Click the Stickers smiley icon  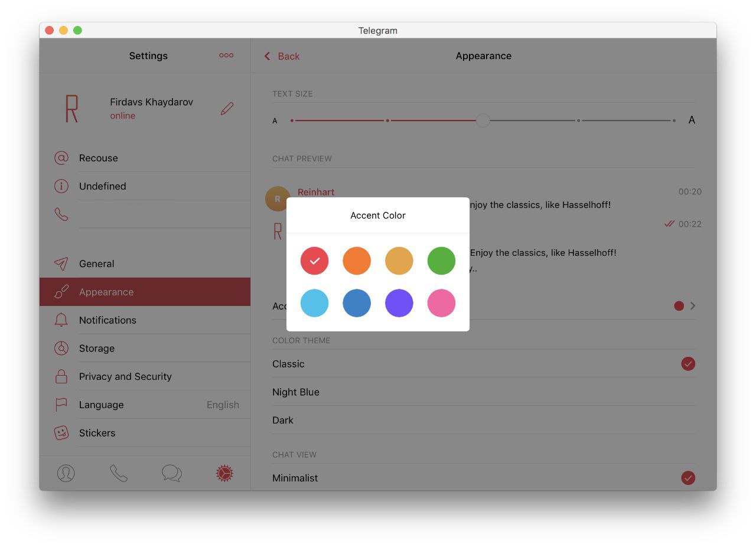click(61, 433)
